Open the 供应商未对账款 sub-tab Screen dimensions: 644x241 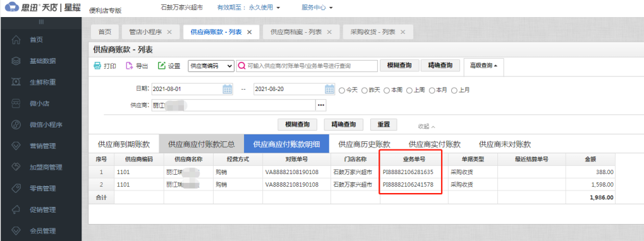pyautogui.click(x=505, y=144)
